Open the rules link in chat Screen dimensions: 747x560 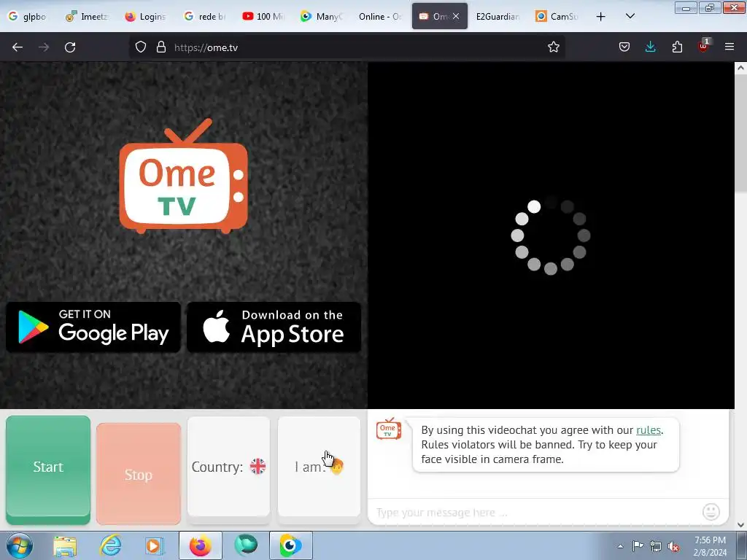coord(649,430)
